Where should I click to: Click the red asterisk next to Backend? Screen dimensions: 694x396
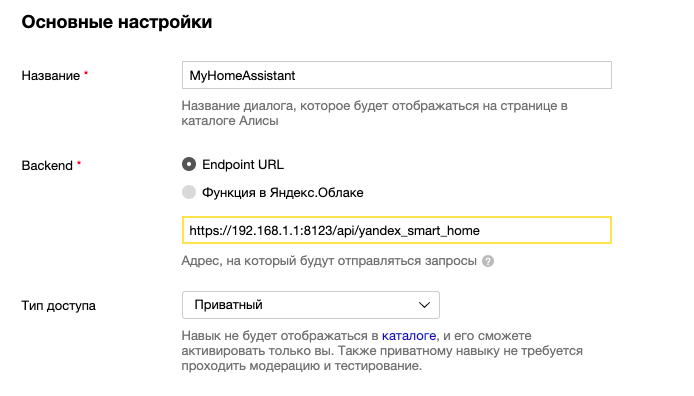click(79, 163)
